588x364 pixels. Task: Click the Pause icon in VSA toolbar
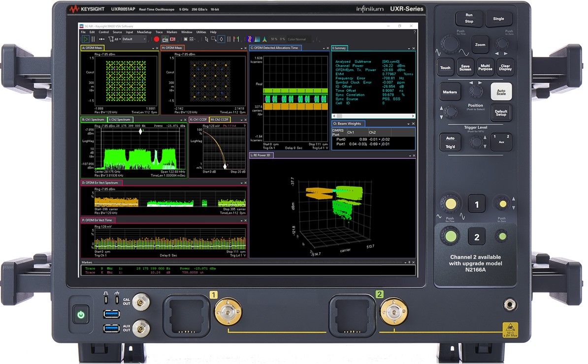93,39
